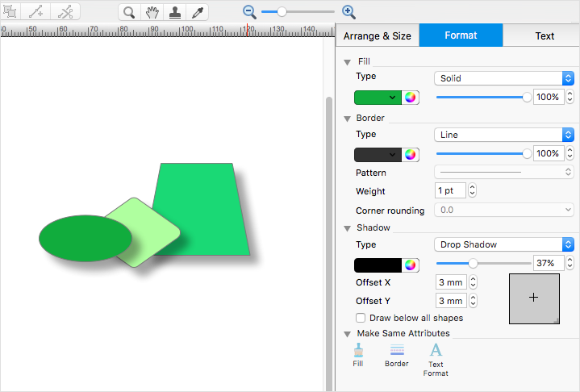Select the stamp tool
Screen dimensions: 580x392
(x=174, y=12)
